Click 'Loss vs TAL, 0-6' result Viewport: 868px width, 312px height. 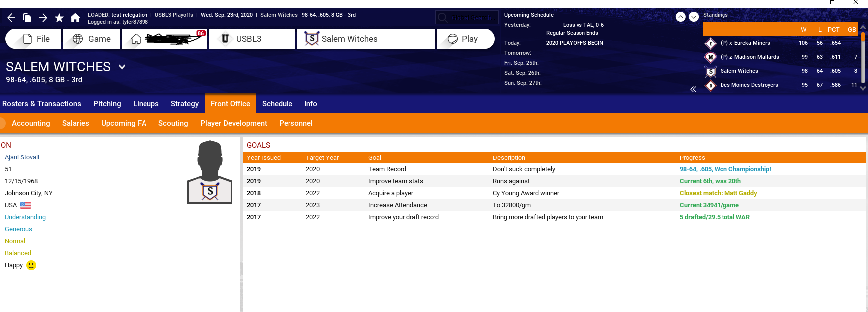(583, 25)
